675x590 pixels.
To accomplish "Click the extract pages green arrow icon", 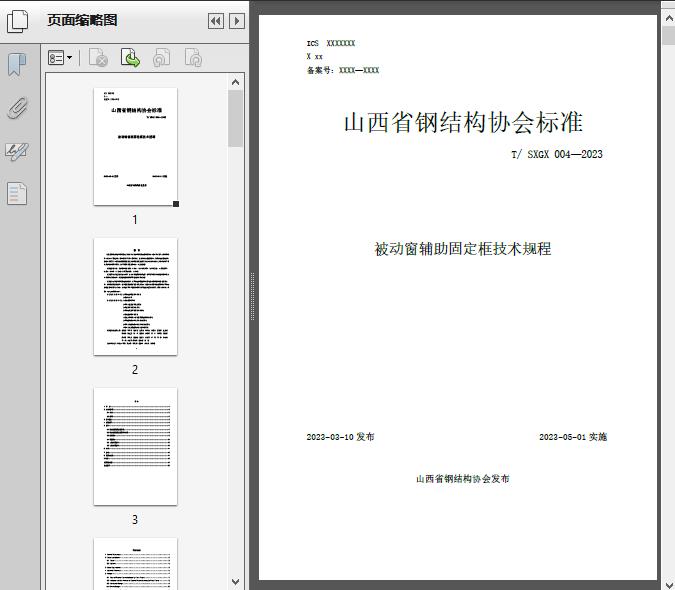I will [x=130, y=58].
